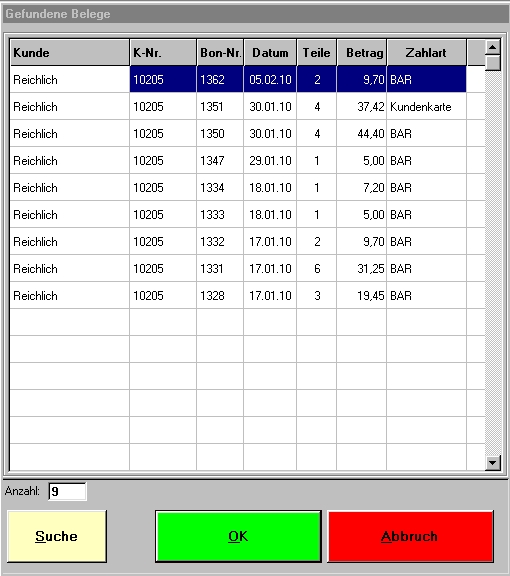Select the row with Bon-Nr. 1334

pos(238,188)
